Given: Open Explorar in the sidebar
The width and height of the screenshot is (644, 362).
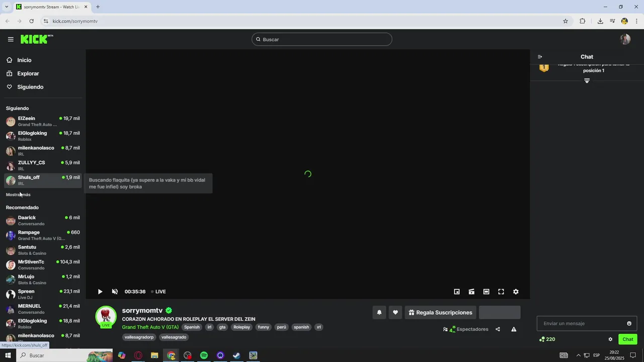Looking at the screenshot, I should click(28, 73).
